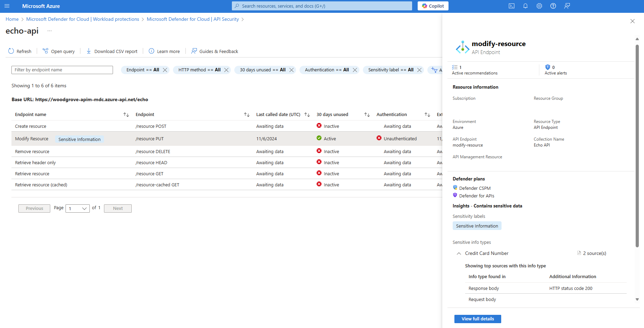Select the Retrieve resource (cached) row

[x=227, y=185]
